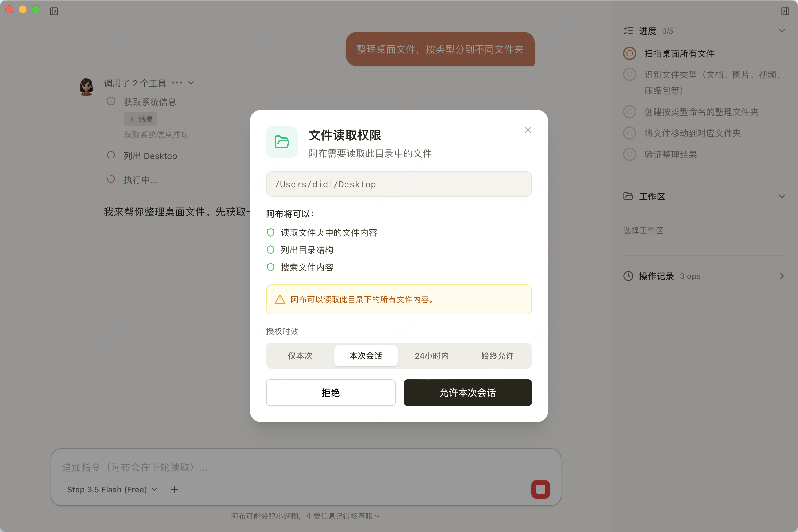The width and height of the screenshot is (798, 532).
Task: Click the warning triangle icon in the yellow notice
Action: [279, 299]
